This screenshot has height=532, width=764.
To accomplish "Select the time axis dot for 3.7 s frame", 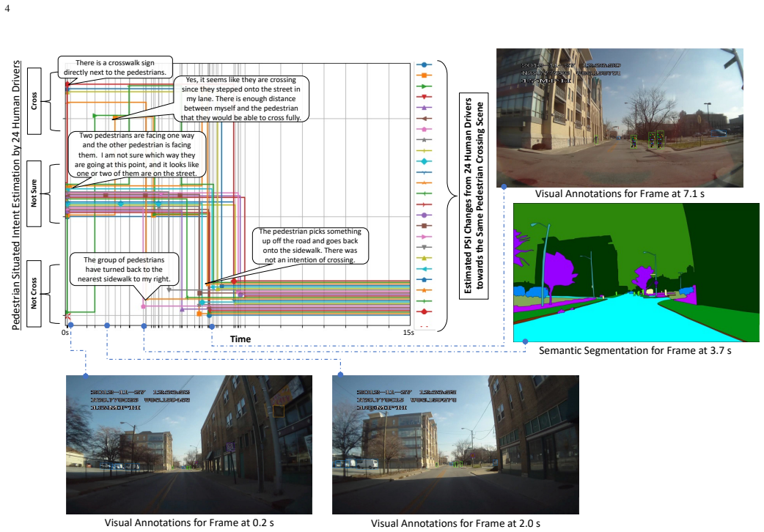I will pyautogui.click(x=144, y=326).
